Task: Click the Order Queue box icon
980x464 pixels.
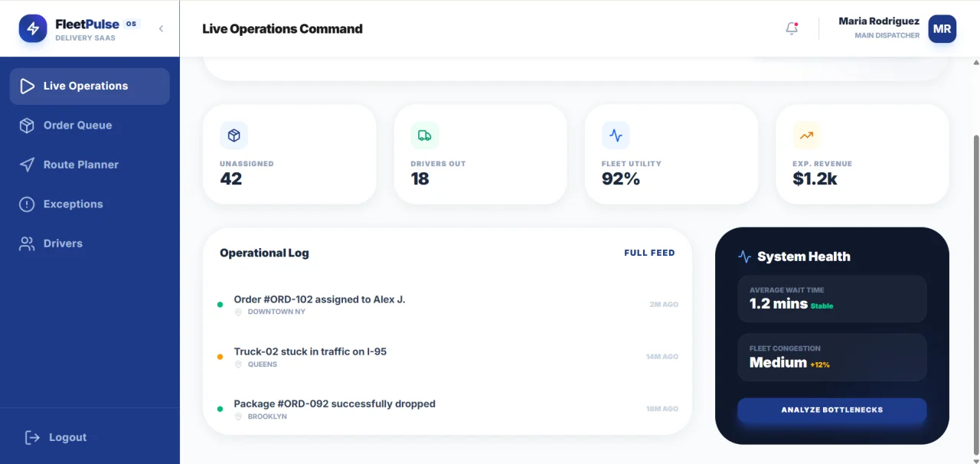Action: pyautogui.click(x=28, y=126)
